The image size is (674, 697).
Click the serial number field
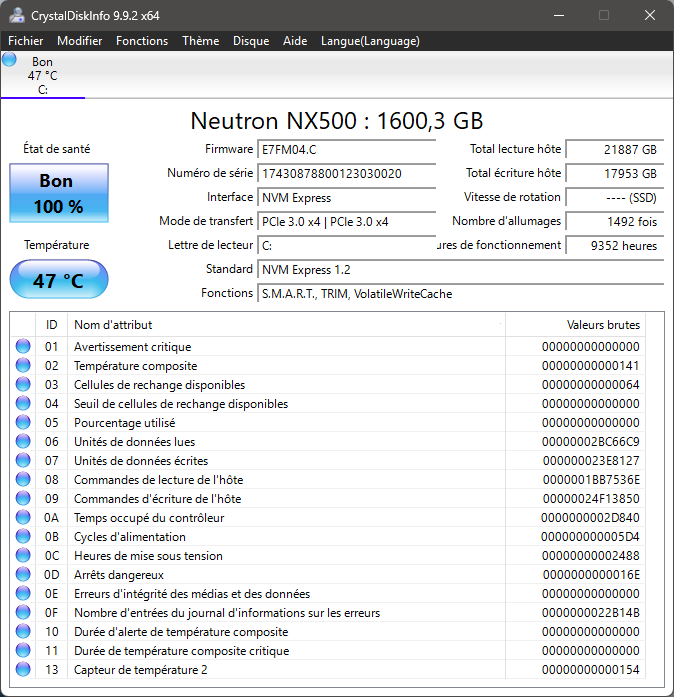tap(347, 173)
